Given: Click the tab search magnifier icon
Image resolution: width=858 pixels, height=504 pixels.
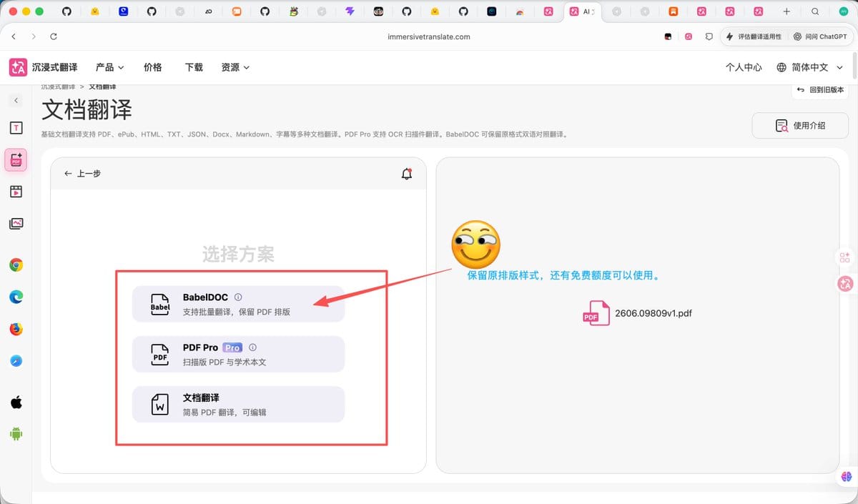Looking at the screenshot, I should (815, 11).
